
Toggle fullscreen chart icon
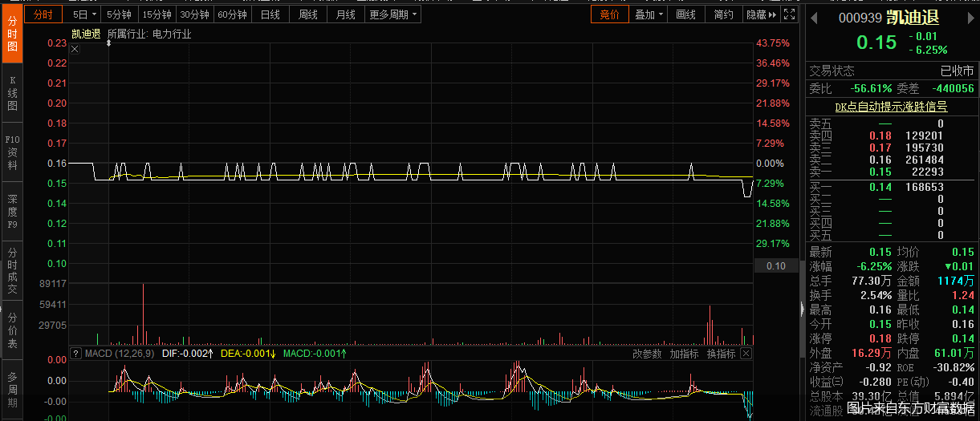pyautogui.click(x=790, y=14)
